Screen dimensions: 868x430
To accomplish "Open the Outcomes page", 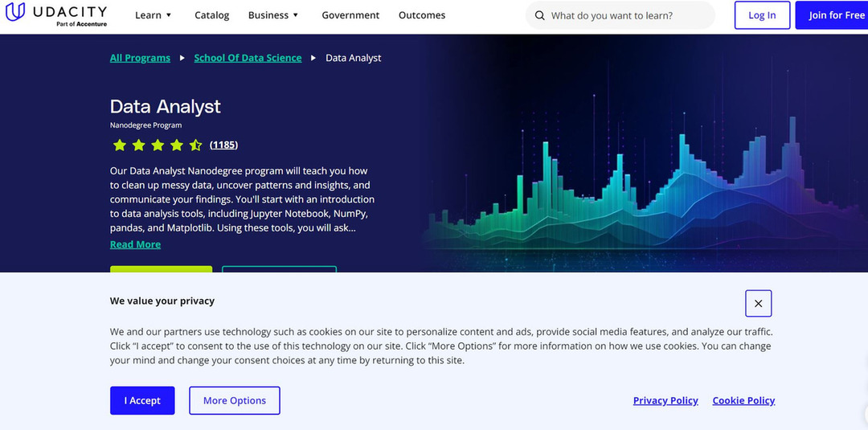I will (x=422, y=15).
